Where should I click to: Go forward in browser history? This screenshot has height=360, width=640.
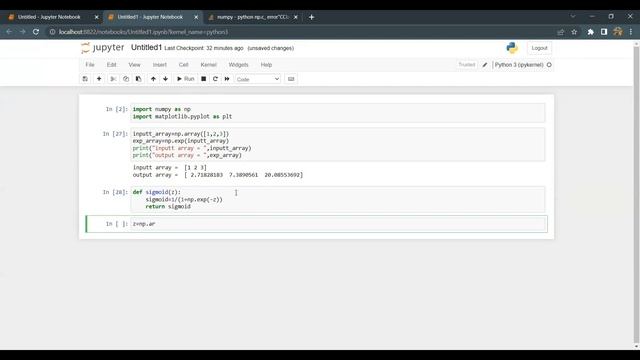point(22,32)
